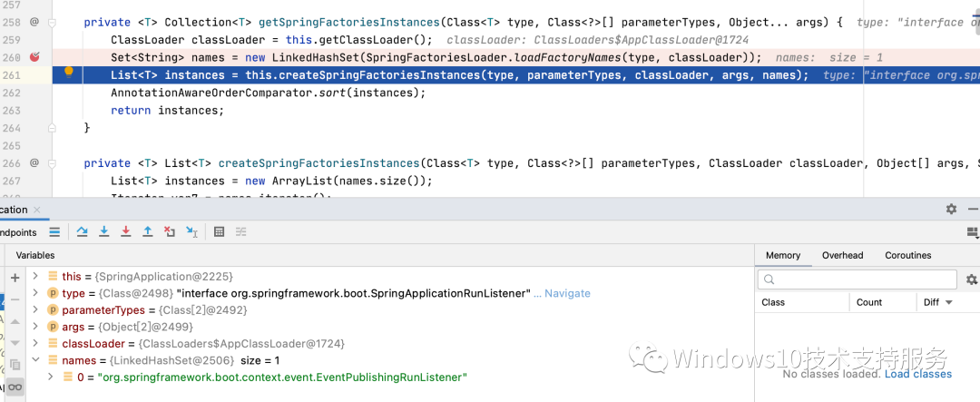The image size is (980, 402).
Task: Open Memory view settings gear
Action: tap(971, 279)
